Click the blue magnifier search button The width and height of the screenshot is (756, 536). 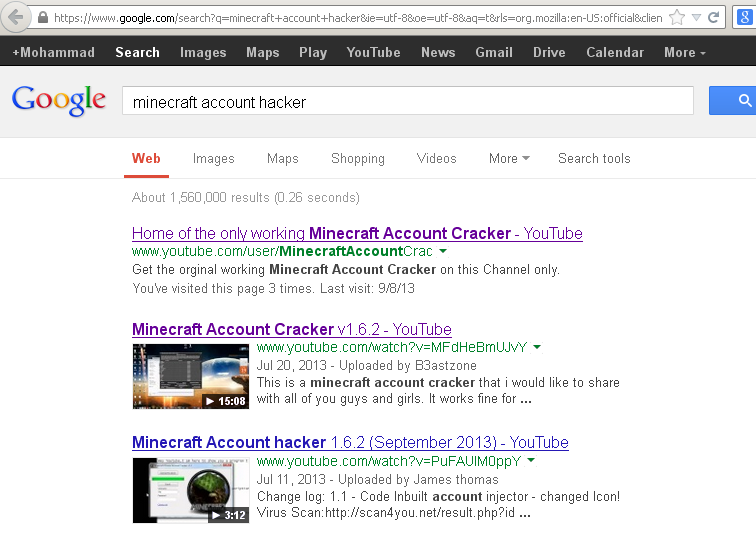[733, 100]
